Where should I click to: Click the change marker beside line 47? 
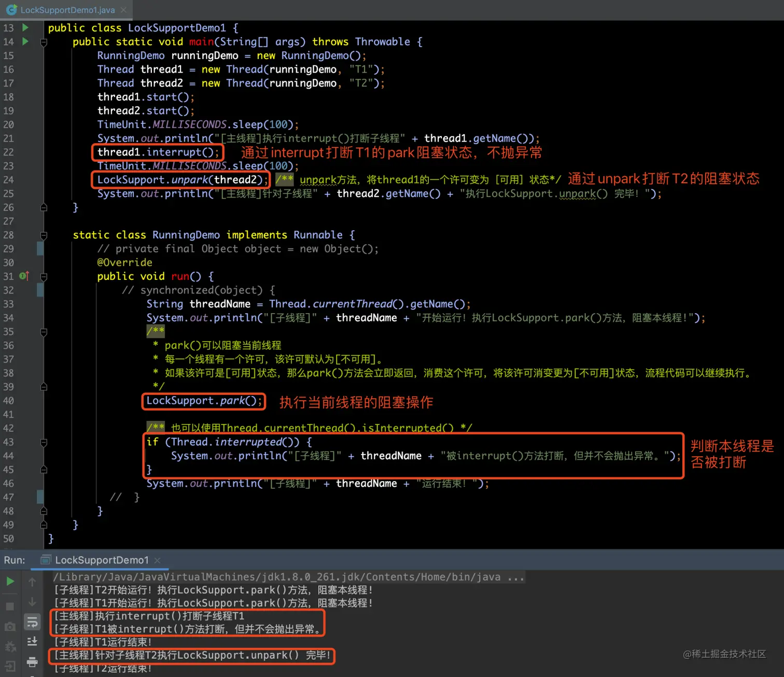(40, 497)
